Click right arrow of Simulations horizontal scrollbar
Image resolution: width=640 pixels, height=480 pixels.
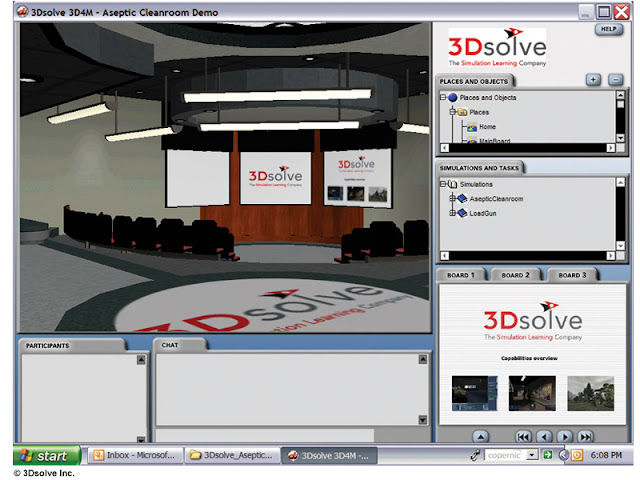(611, 256)
